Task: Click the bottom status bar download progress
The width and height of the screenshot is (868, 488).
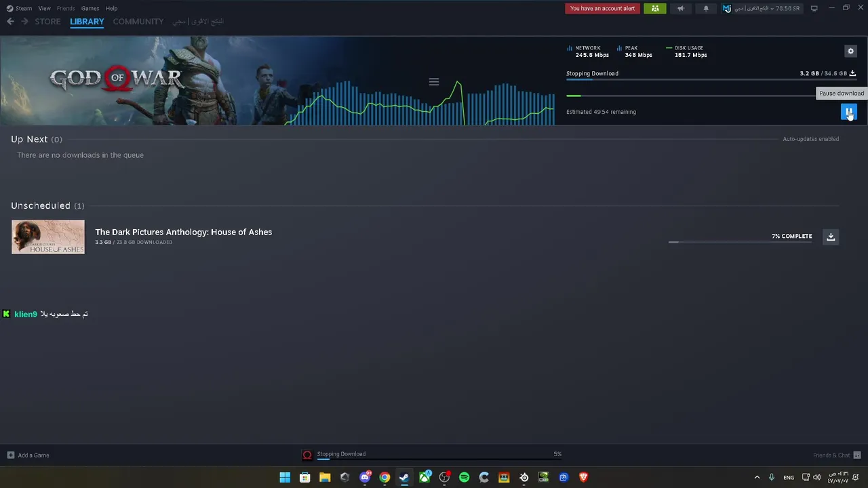Action: point(439,459)
